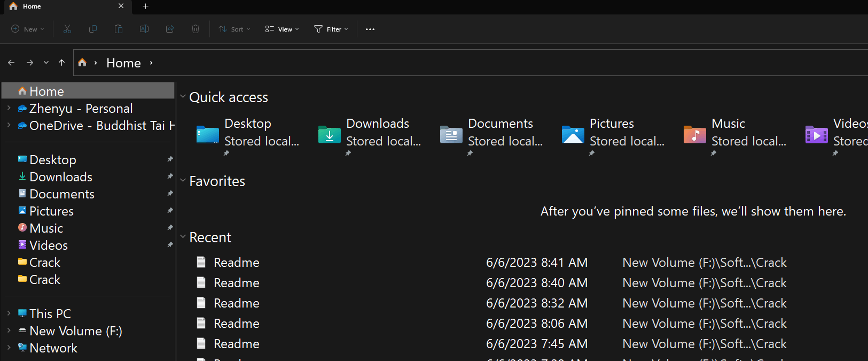Click path of Readme modified 8:40 AM
Viewport: 868px width, 361px height.
tap(705, 282)
